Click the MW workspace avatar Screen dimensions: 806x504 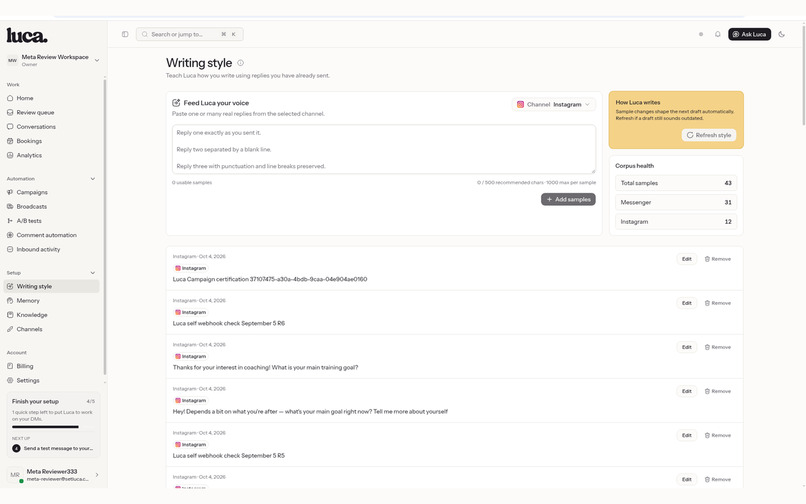[x=12, y=60]
